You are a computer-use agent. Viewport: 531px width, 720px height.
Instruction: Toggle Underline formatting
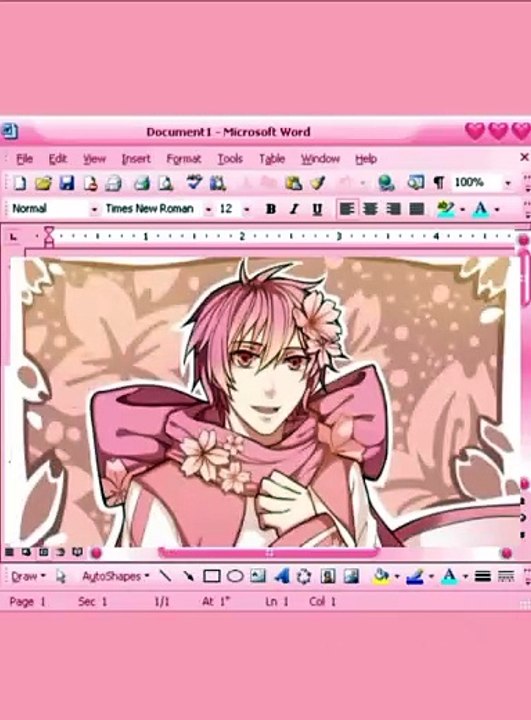point(317,209)
